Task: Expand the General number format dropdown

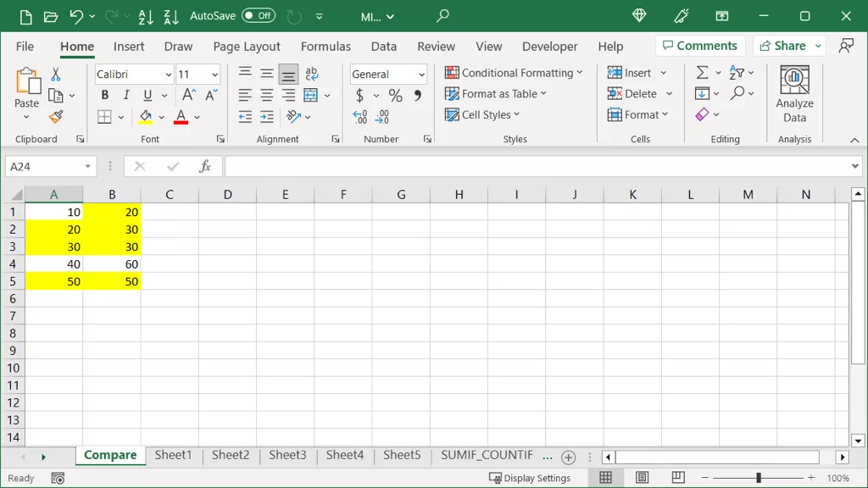Action: click(421, 75)
